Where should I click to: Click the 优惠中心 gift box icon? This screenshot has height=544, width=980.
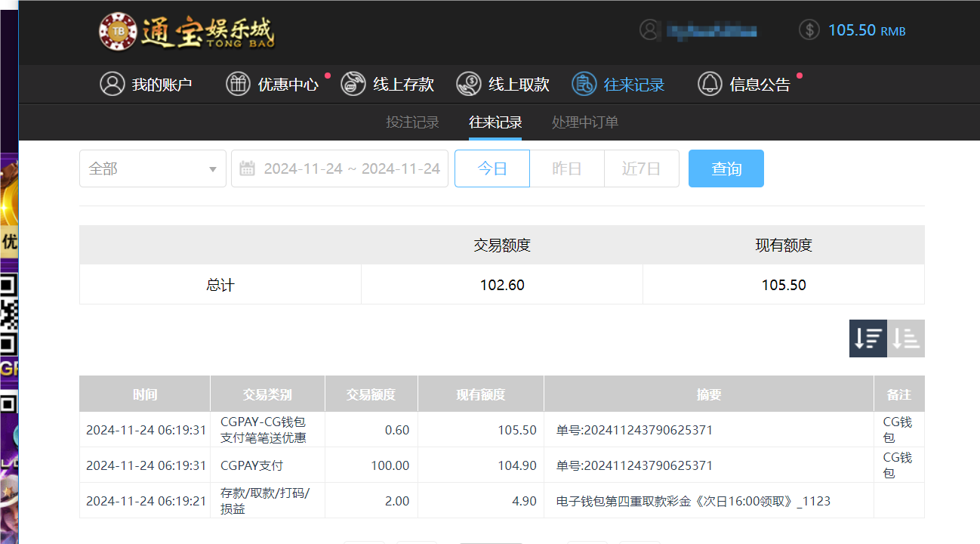(x=238, y=84)
